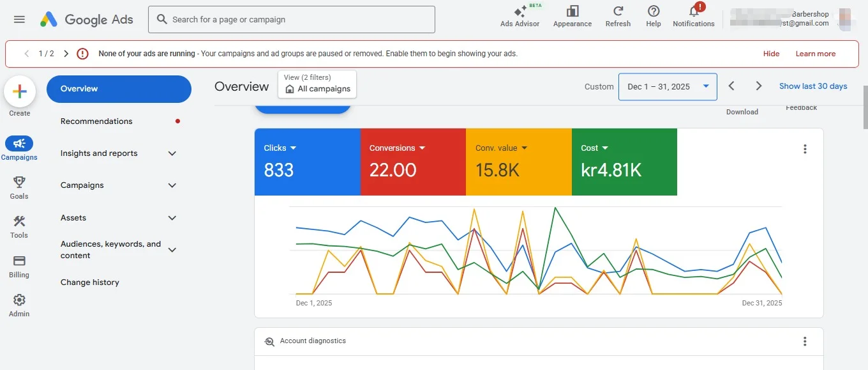The width and height of the screenshot is (868, 370).
Task: Click the campaign search field
Action: (292, 20)
